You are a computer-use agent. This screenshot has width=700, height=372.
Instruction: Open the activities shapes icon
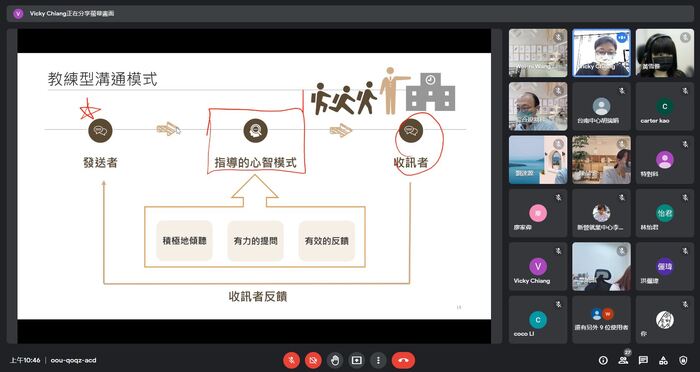coord(663,360)
